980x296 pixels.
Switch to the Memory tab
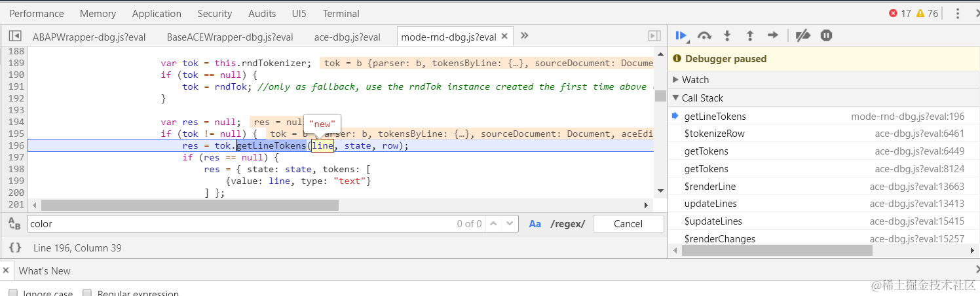98,13
